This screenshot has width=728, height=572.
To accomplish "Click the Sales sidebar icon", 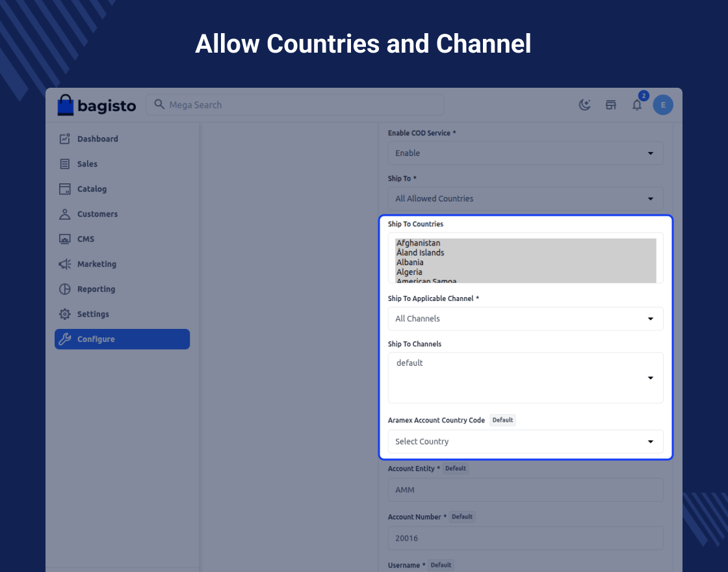I will point(64,164).
